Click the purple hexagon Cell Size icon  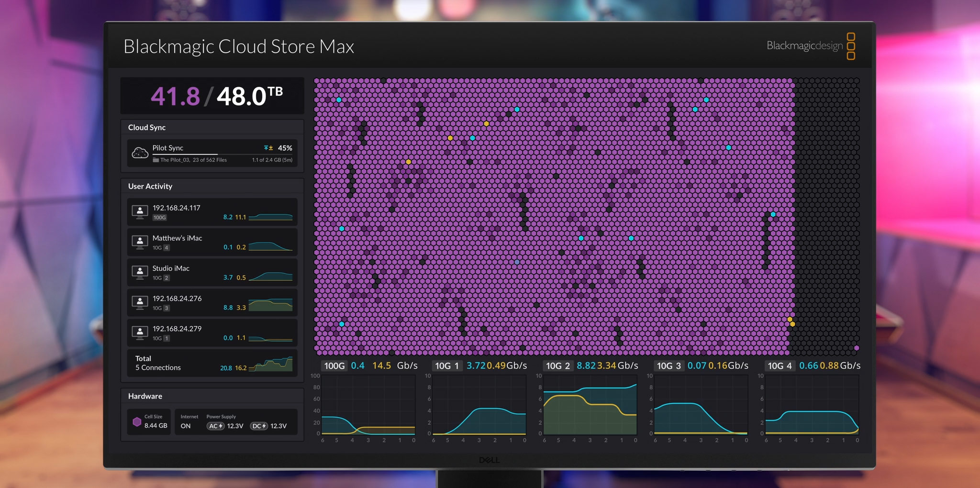coord(137,421)
